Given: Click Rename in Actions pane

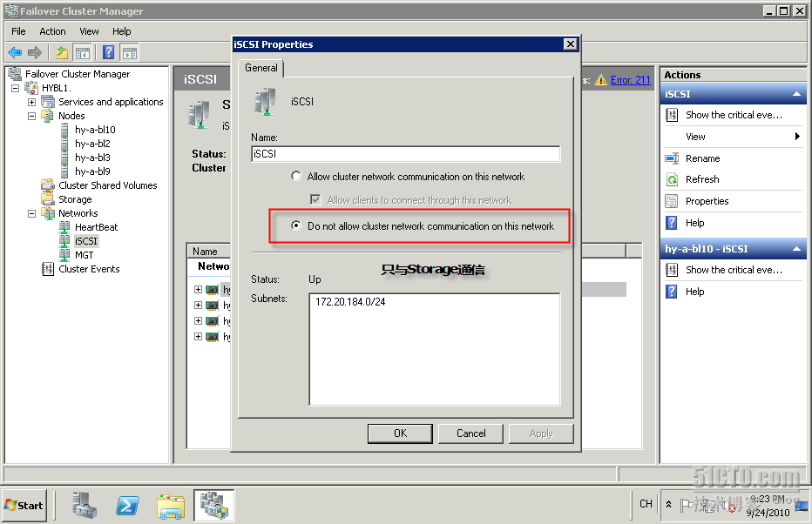Looking at the screenshot, I should pos(702,158).
